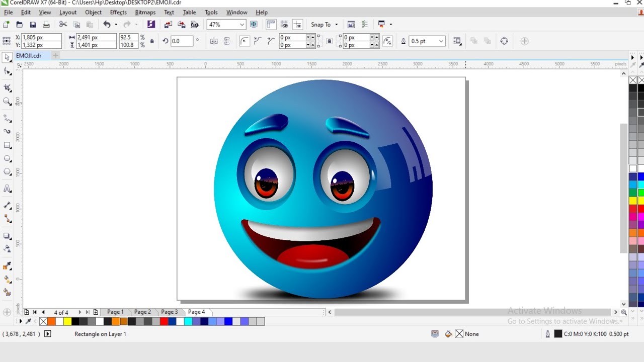Select the Transparency tool

7,249
